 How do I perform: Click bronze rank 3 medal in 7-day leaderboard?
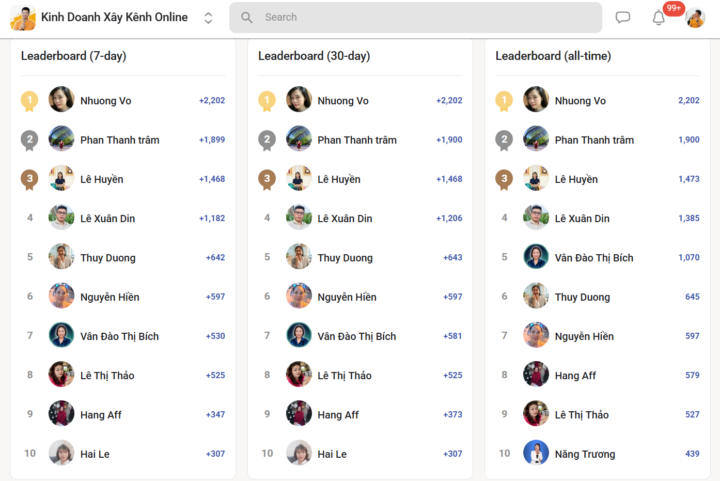29,179
